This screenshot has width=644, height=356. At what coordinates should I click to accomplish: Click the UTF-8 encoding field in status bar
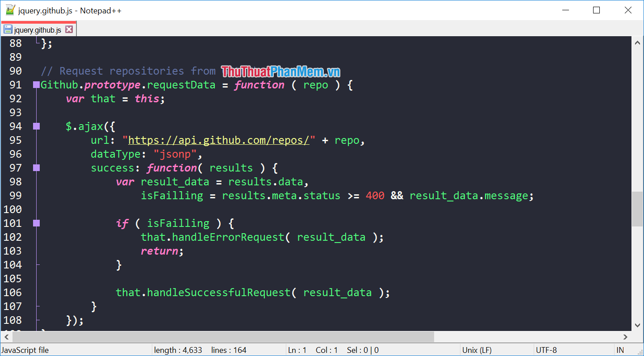(546, 350)
